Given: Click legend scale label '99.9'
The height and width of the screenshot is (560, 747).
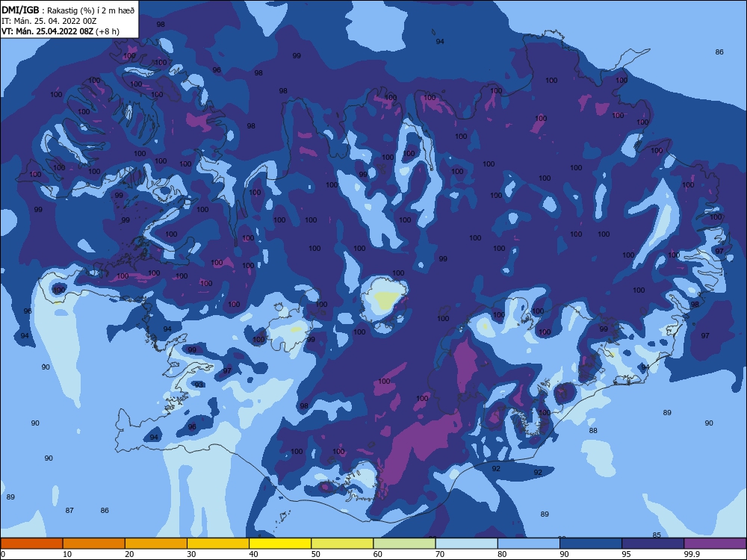Looking at the screenshot, I should 692,554.
